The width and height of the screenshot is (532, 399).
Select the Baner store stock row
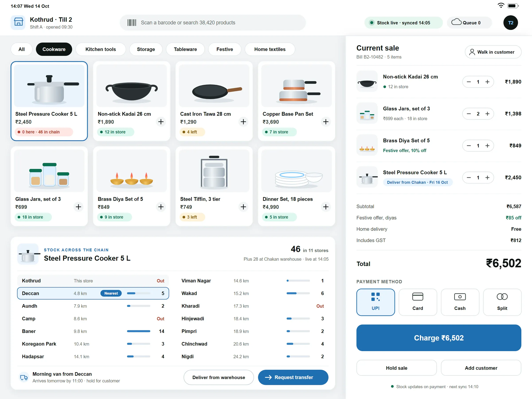click(93, 331)
